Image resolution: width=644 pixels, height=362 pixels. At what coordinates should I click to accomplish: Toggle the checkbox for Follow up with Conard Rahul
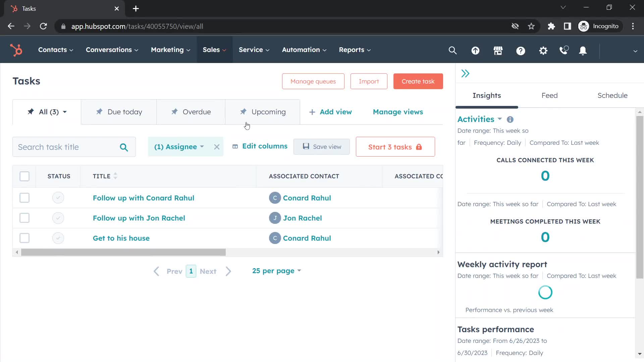coord(24,197)
